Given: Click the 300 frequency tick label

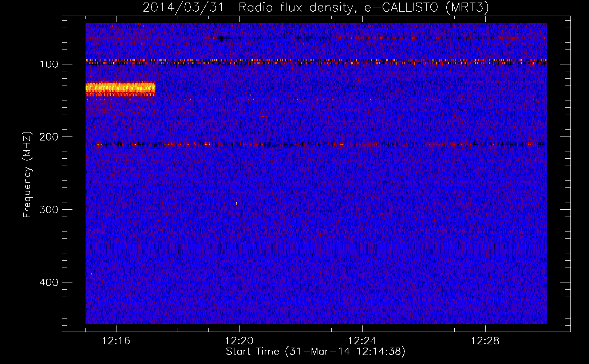Looking at the screenshot, I should [x=49, y=210].
